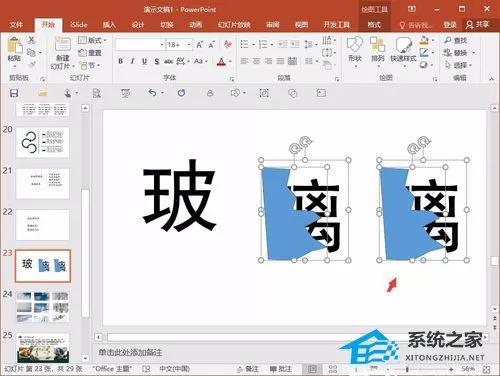Screen dimensions: 500x376
Task: Select slide 24 thumbnail
Action: pos(43,306)
